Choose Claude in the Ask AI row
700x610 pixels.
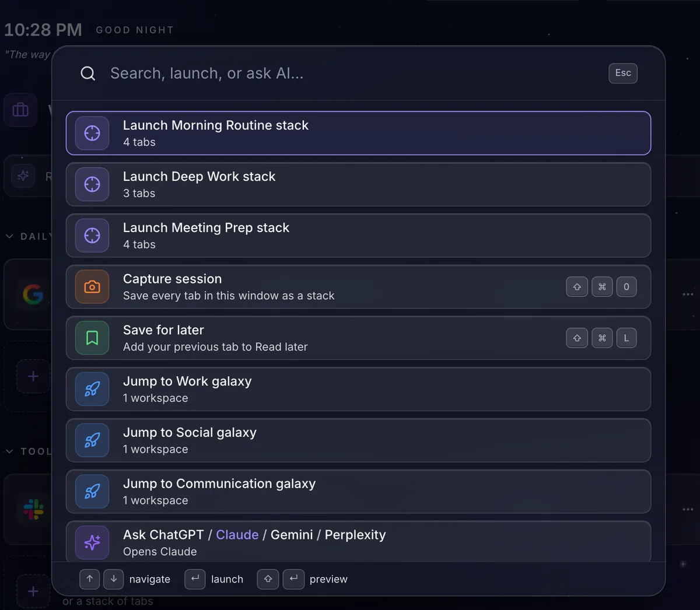click(x=237, y=535)
